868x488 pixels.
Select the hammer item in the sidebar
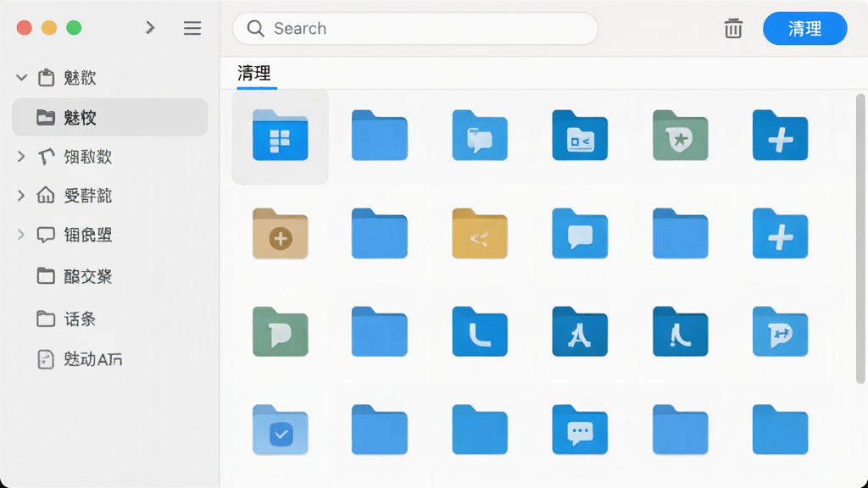pyautogui.click(x=110, y=157)
